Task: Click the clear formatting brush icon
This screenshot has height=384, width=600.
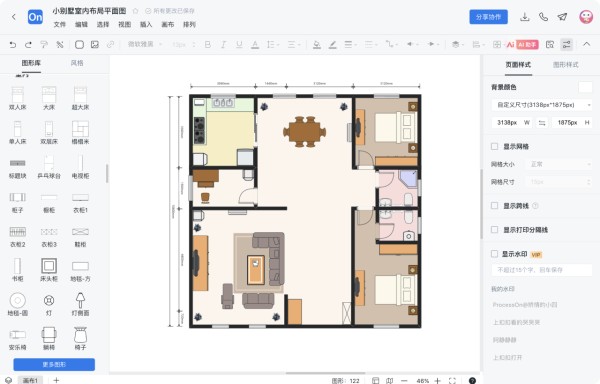Action: (60, 45)
